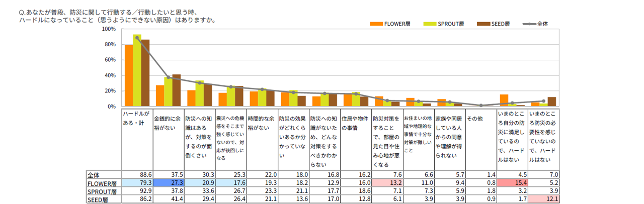Image resolution: width=644 pixels, height=204 pixels.
Task: Click the 0% y-axis label
Action: tap(112, 107)
